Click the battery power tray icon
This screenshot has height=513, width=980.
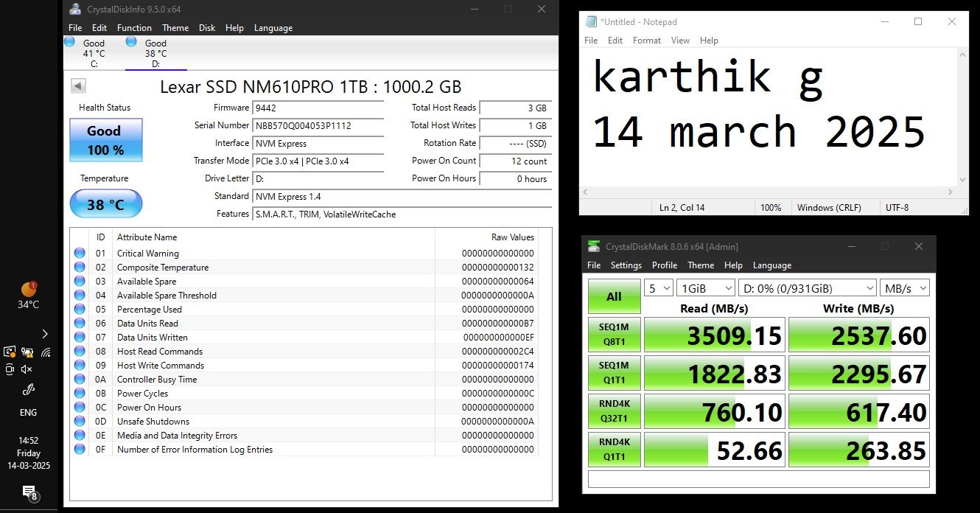pyautogui.click(x=27, y=352)
